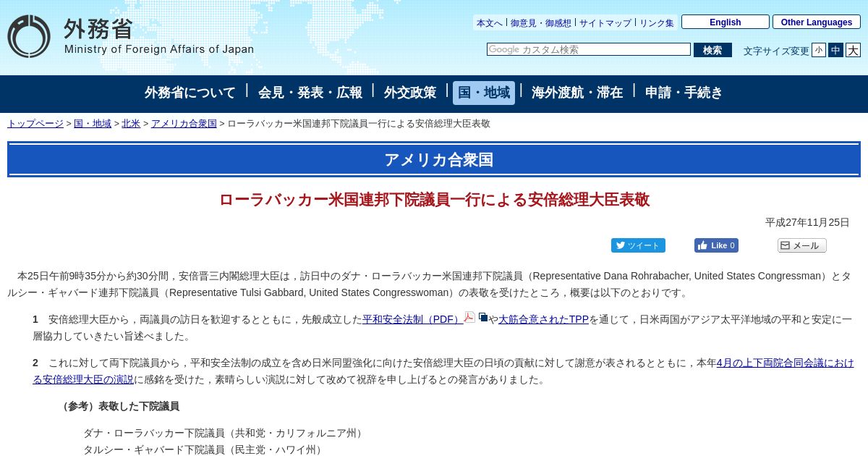
Task: Open the サイトマップ link
Action: coord(605,23)
